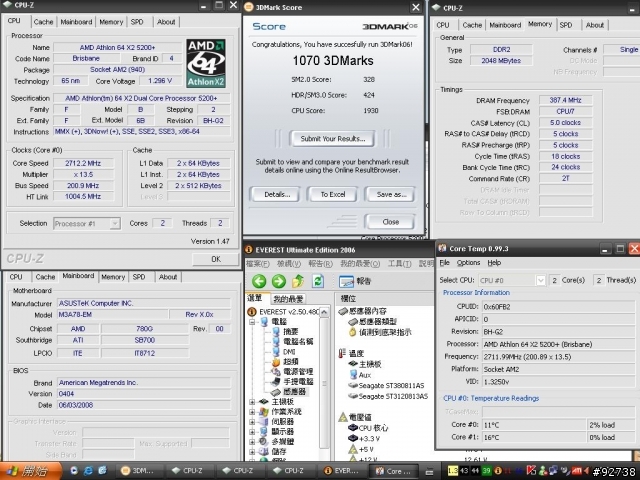Image resolution: width=640 pixels, height=480 pixels.
Task: Open the 檔案 menu in EVEREST
Action: 258,264
